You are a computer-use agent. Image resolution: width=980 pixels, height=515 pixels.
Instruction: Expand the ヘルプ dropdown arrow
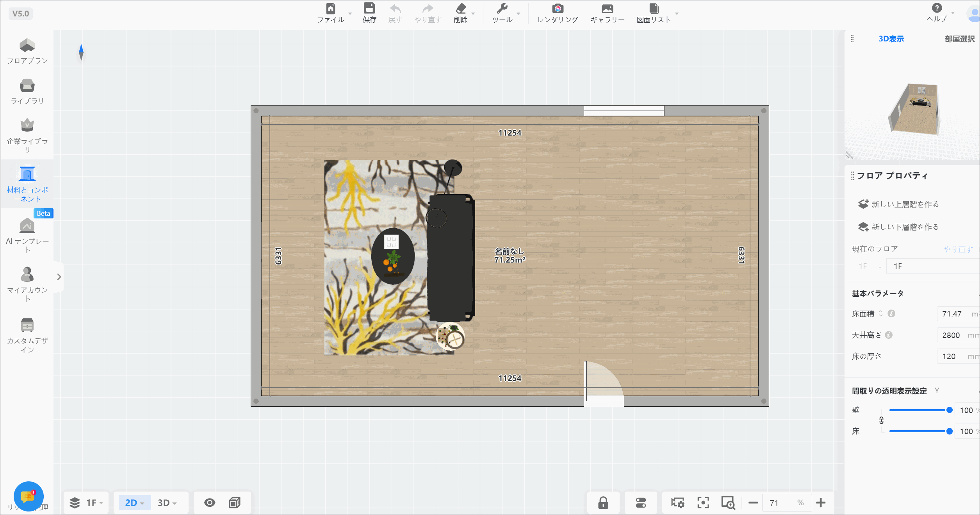[x=953, y=13]
